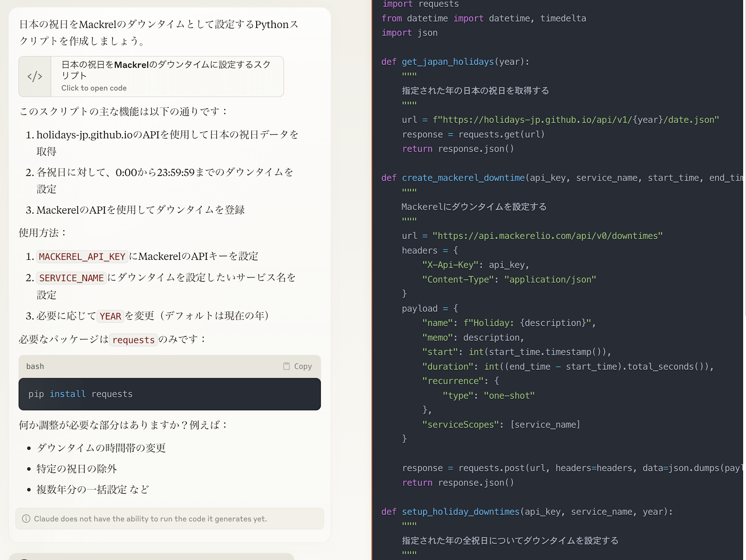Click the 'import json' line
The width and height of the screenshot is (746, 560).
[x=410, y=33]
